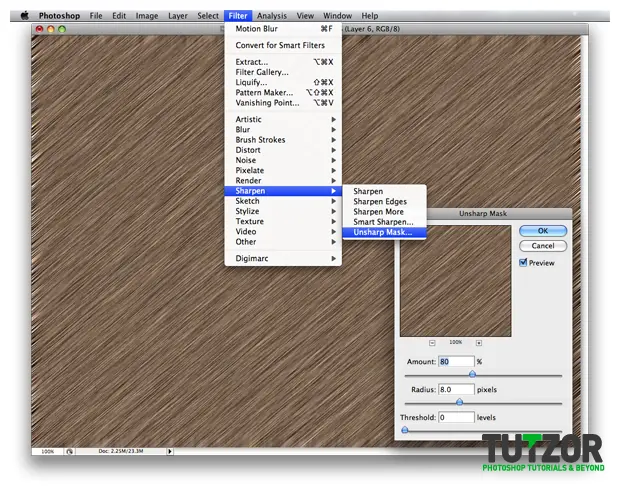Open Filter Gallery...
620x495 pixels.
coord(283,72)
